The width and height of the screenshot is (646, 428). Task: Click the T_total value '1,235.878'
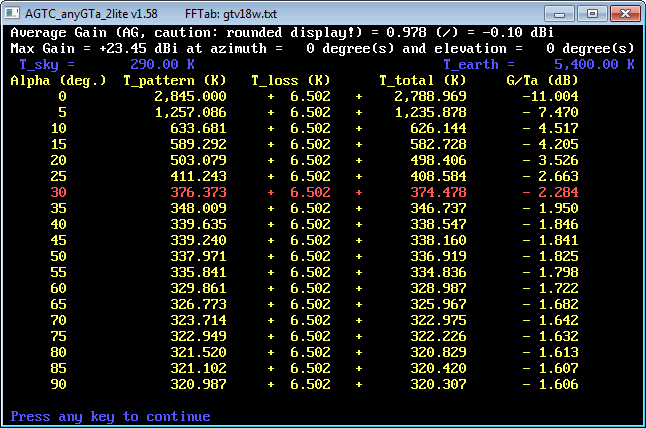(x=430, y=112)
